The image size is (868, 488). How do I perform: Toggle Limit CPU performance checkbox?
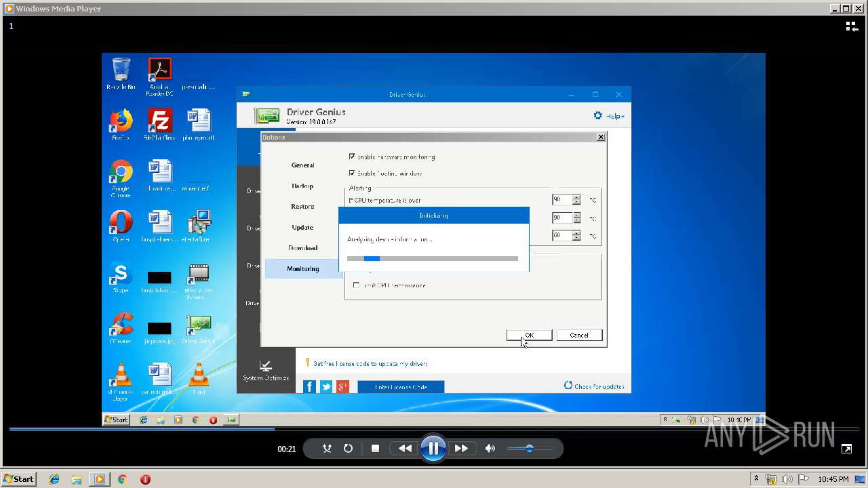click(356, 285)
